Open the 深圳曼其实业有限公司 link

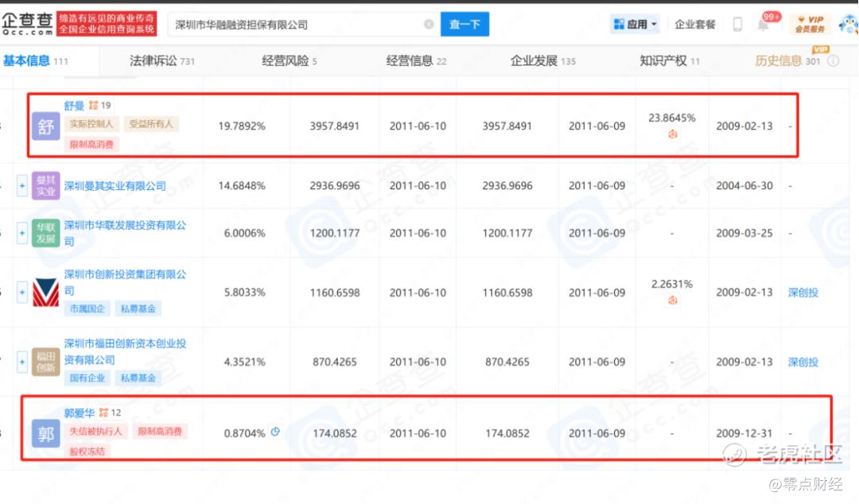pos(115,186)
